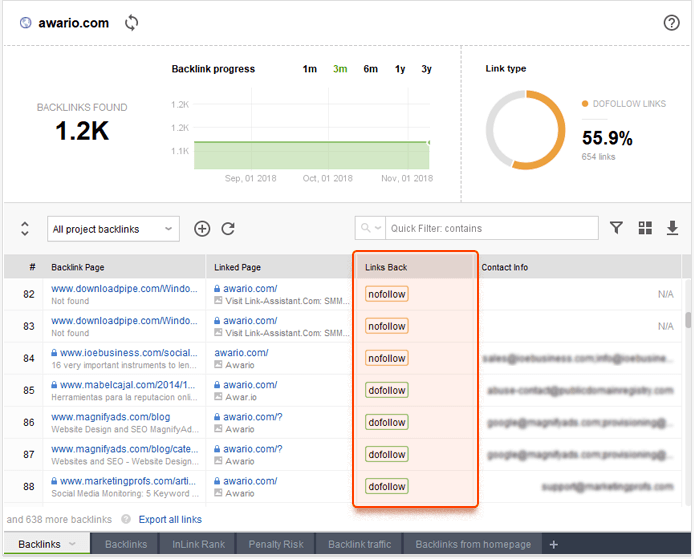Viewport: 694px width, 559px height.
Task: Open www.mabelcajal.com backlink page link
Action: [x=127, y=385]
